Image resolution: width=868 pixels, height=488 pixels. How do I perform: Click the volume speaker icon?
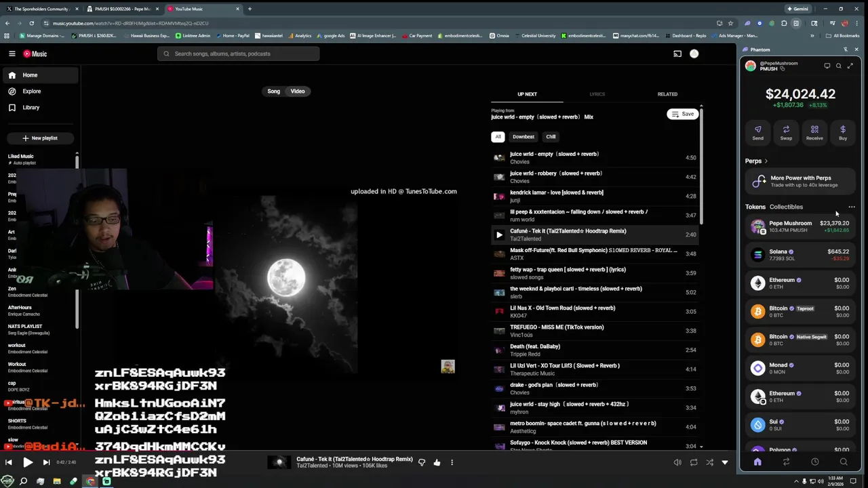677,462
